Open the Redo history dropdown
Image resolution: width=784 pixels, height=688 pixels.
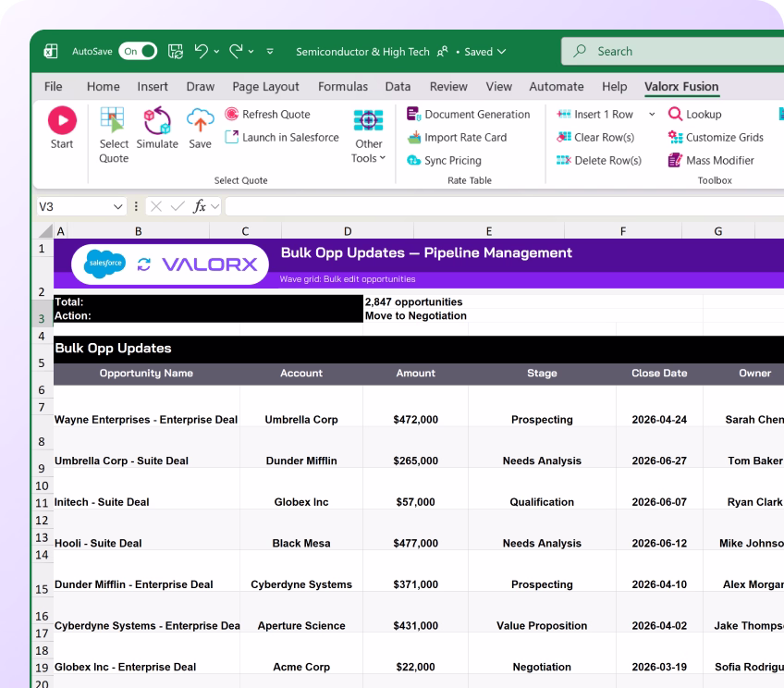point(251,52)
